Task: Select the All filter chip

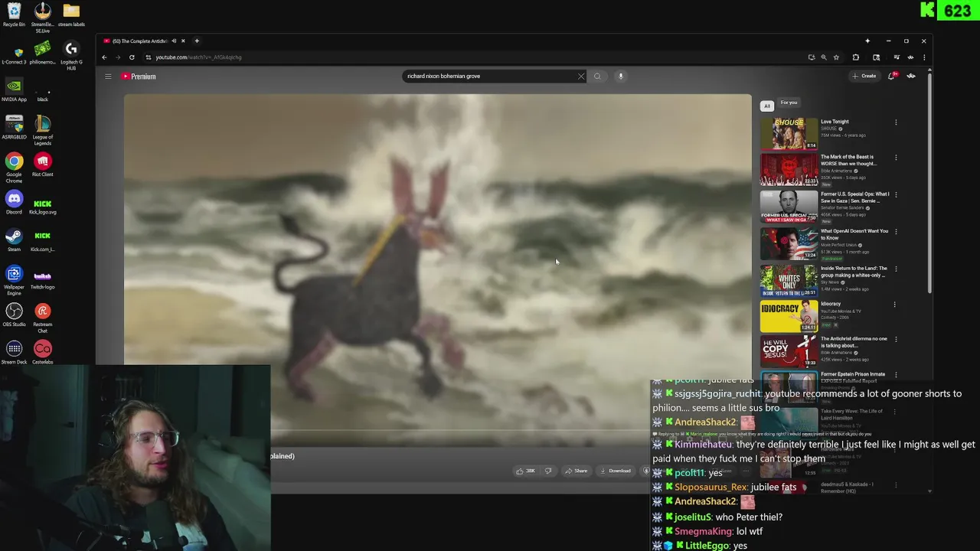Action: click(x=767, y=106)
